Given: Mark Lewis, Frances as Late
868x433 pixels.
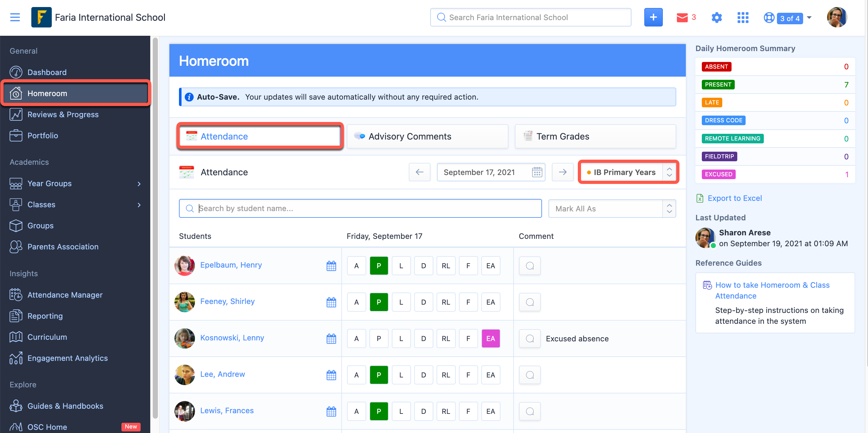Looking at the screenshot, I should (x=401, y=411).
